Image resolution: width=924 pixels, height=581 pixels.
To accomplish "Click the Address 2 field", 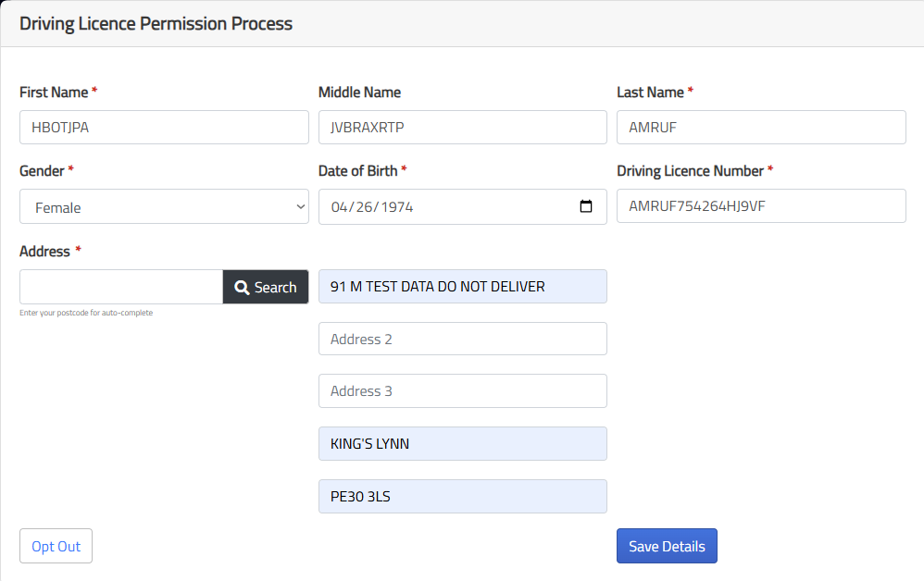I will [462, 339].
